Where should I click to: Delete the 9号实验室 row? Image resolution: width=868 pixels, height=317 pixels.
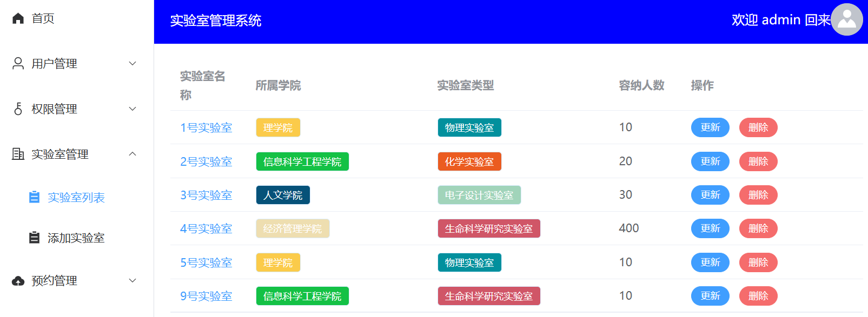pos(758,296)
